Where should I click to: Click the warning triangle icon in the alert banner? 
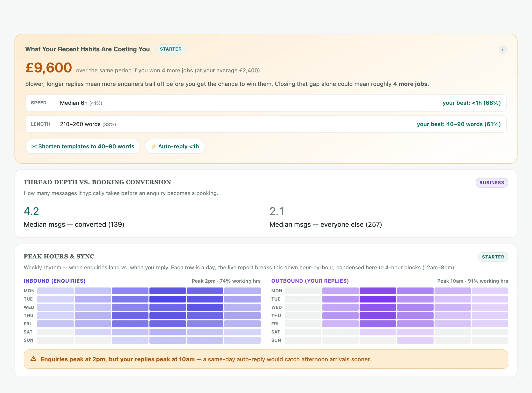click(x=33, y=359)
